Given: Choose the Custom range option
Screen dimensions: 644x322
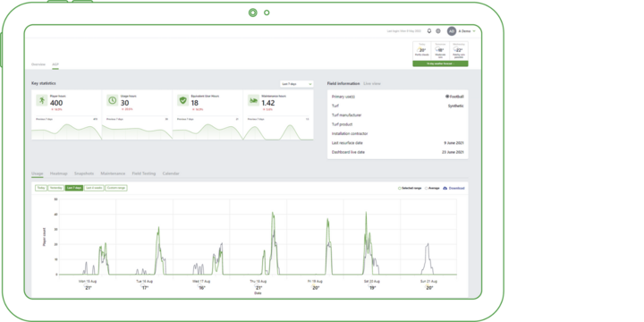Looking at the screenshot, I should point(115,188).
